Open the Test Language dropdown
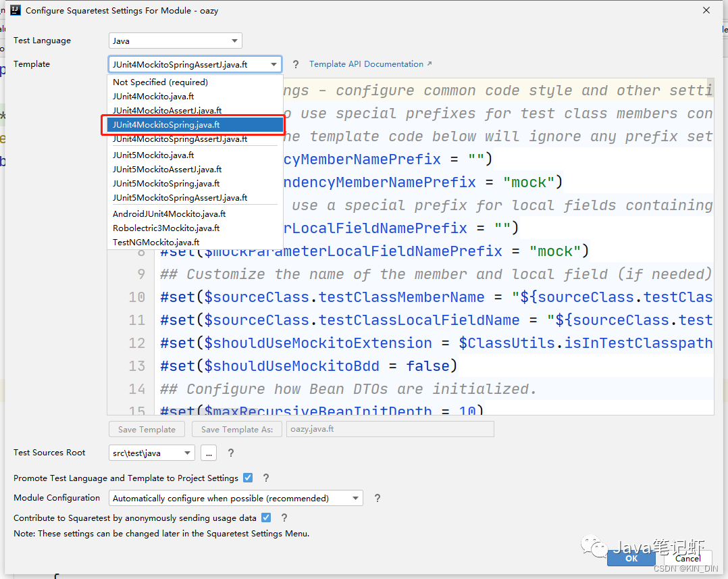 point(175,41)
